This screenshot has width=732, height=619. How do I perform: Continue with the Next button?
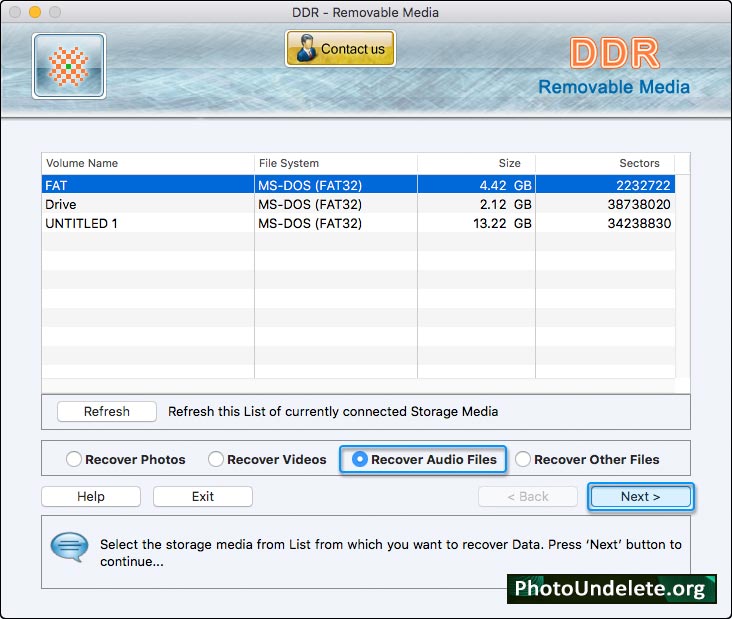(x=640, y=496)
